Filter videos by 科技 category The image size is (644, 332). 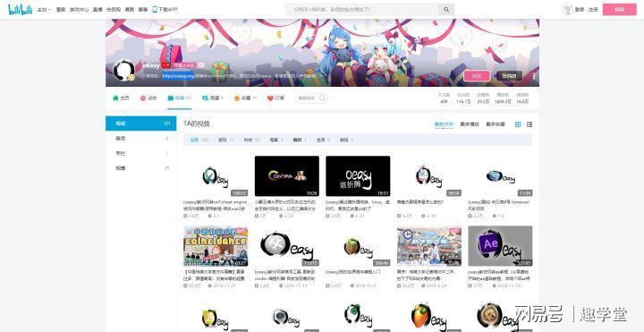pyautogui.click(x=251, y=140)
